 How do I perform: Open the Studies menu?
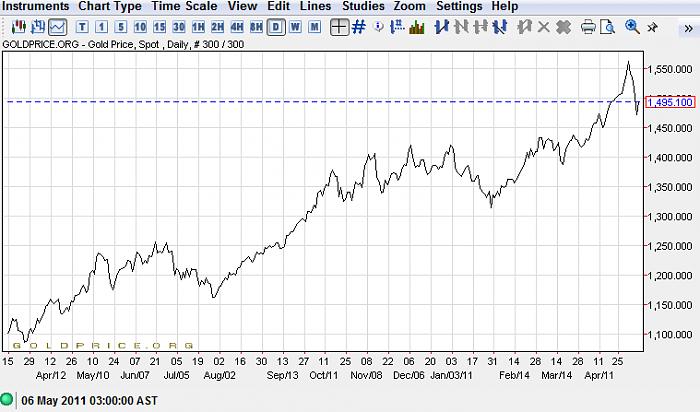363,7
